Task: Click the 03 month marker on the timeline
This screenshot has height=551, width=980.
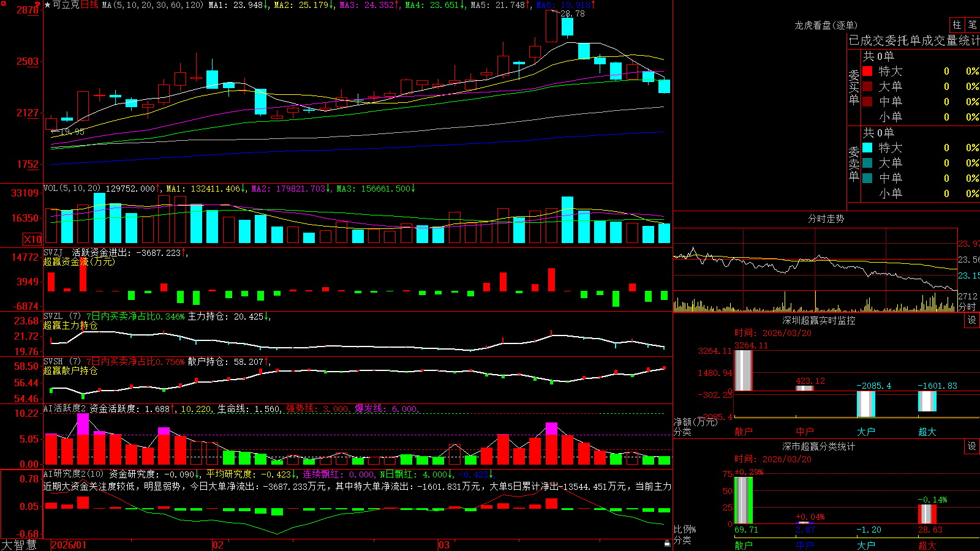Action: click(x=444, y=545)
